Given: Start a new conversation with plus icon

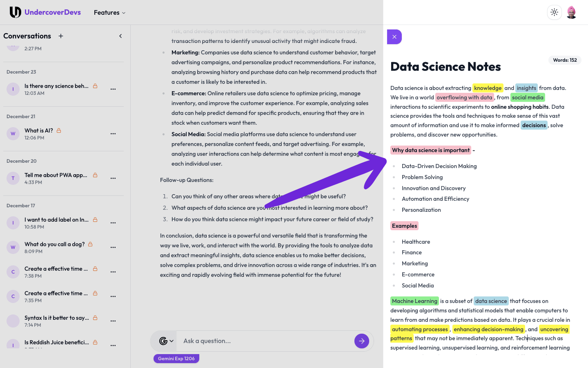Looking at the screenshot, I should pyautogui.click(x=61, y=36).
